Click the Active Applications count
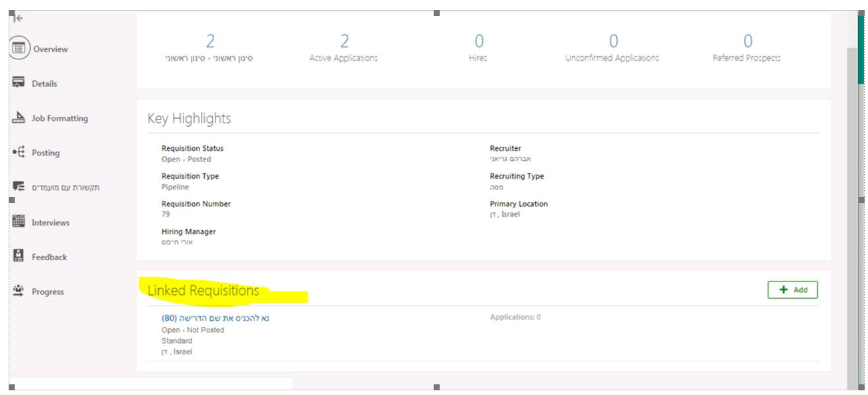The width and height of the screenshot is (868, 395). 344,41
